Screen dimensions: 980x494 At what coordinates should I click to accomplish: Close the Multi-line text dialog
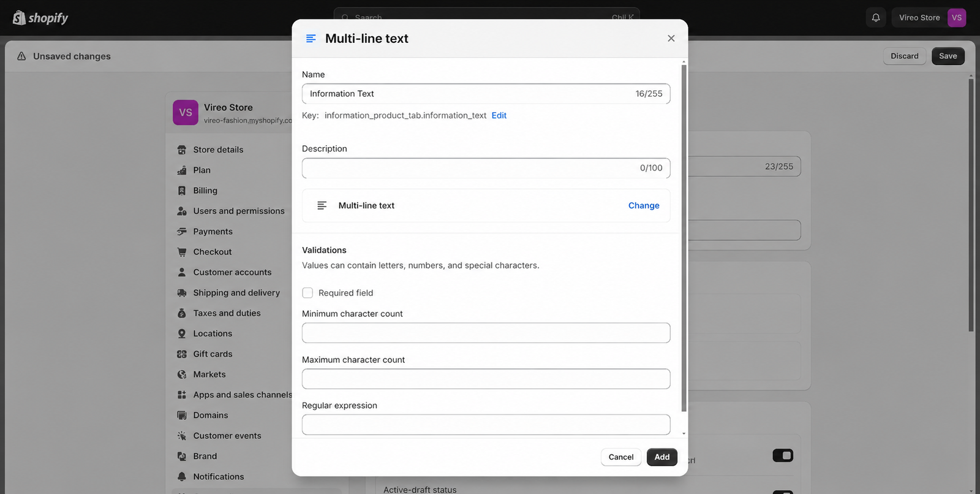click(x=671, y=38)
